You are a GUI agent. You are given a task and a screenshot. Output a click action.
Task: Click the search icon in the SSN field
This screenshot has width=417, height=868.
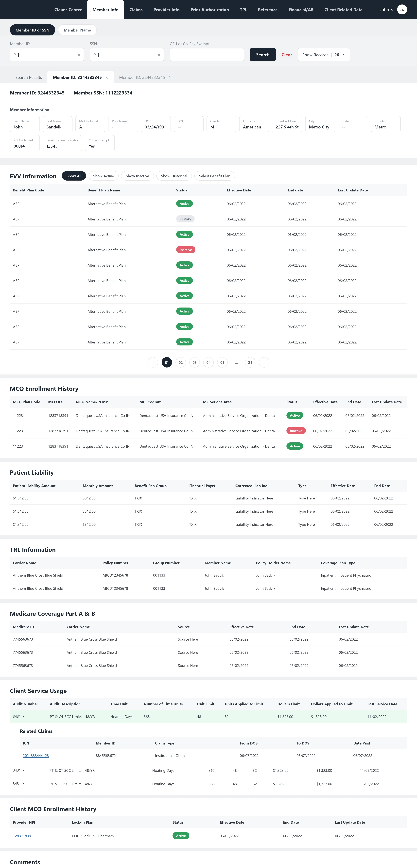point(95,55)
